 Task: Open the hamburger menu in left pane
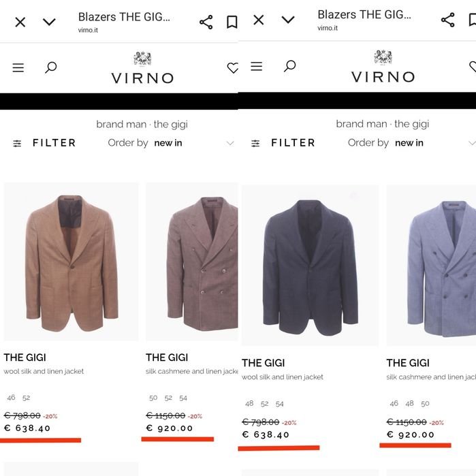tap(18, 67)
